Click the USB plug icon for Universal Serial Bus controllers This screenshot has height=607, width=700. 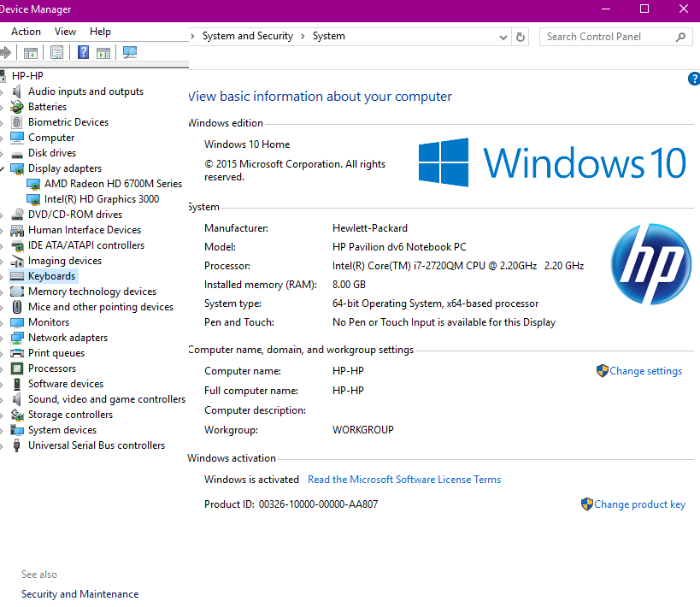tap(17, 445)
